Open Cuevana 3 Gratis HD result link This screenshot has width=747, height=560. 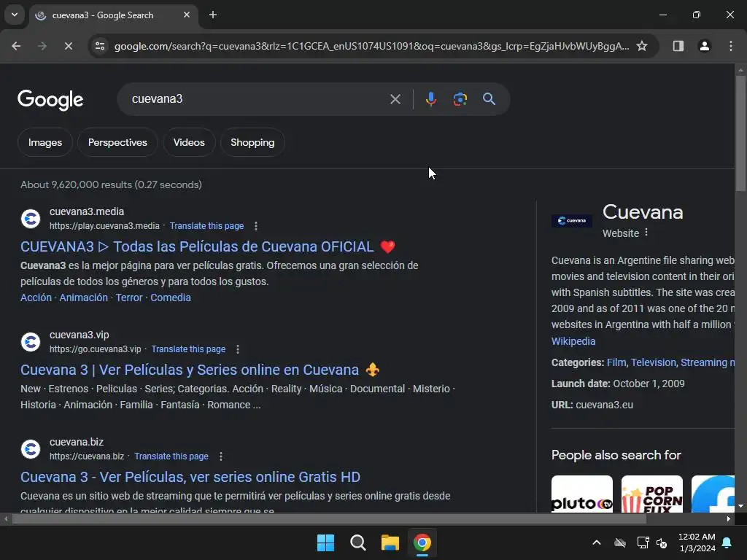point(190,477)
